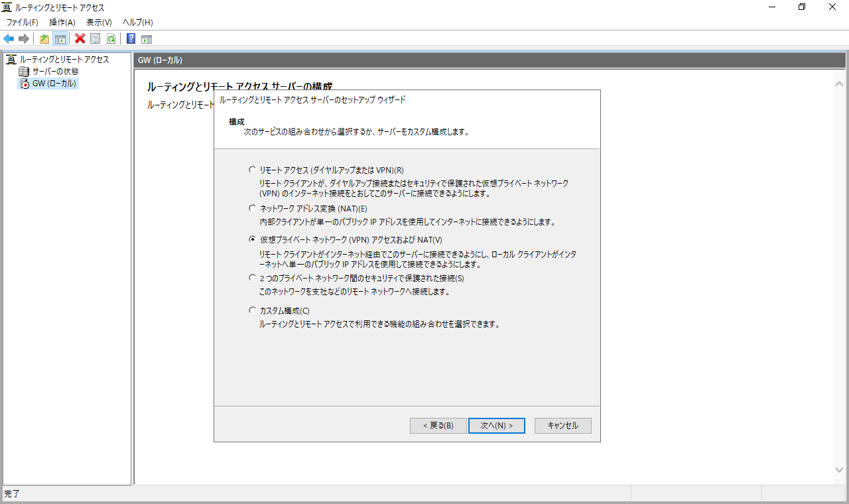Click the キャンセル button in wizard
Viewport: 849px width, 504px height.
pos(563,426)
